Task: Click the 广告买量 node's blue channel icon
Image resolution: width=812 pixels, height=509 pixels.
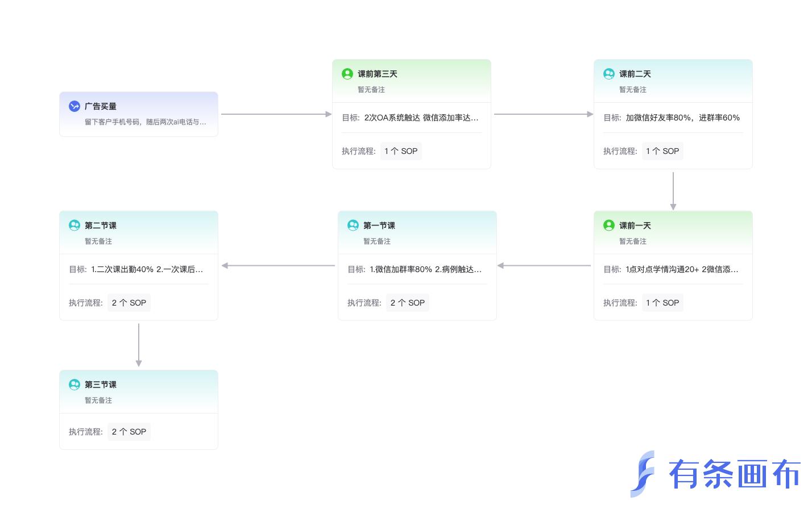Action: 74,106
